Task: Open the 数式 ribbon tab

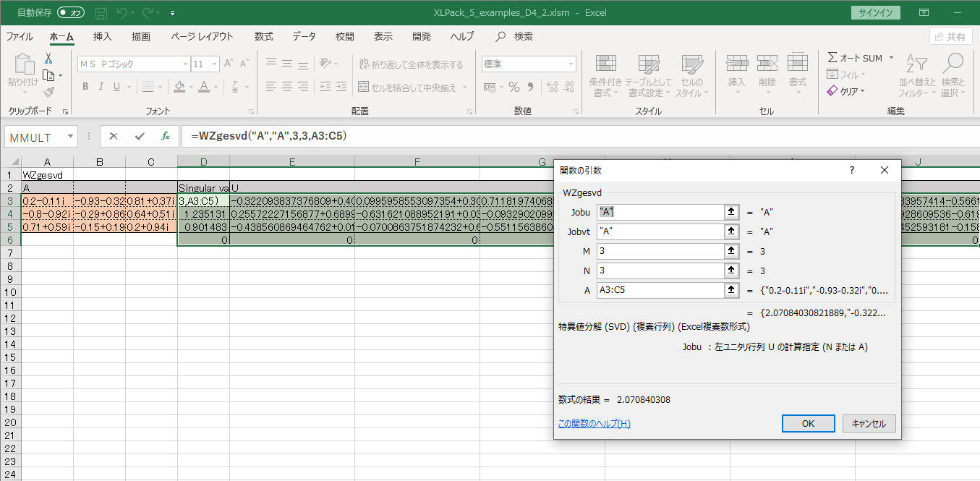Action: pyautogui.click(x=263, y=36)
